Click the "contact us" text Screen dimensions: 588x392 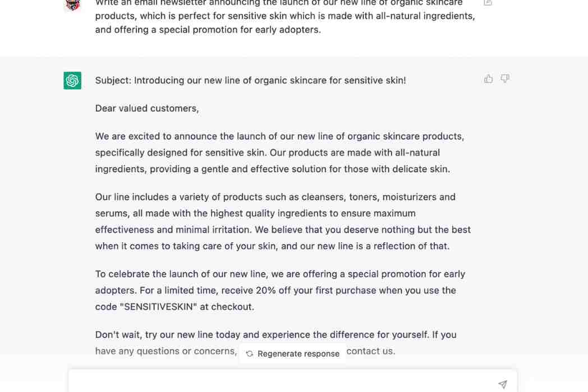[370, 351]
